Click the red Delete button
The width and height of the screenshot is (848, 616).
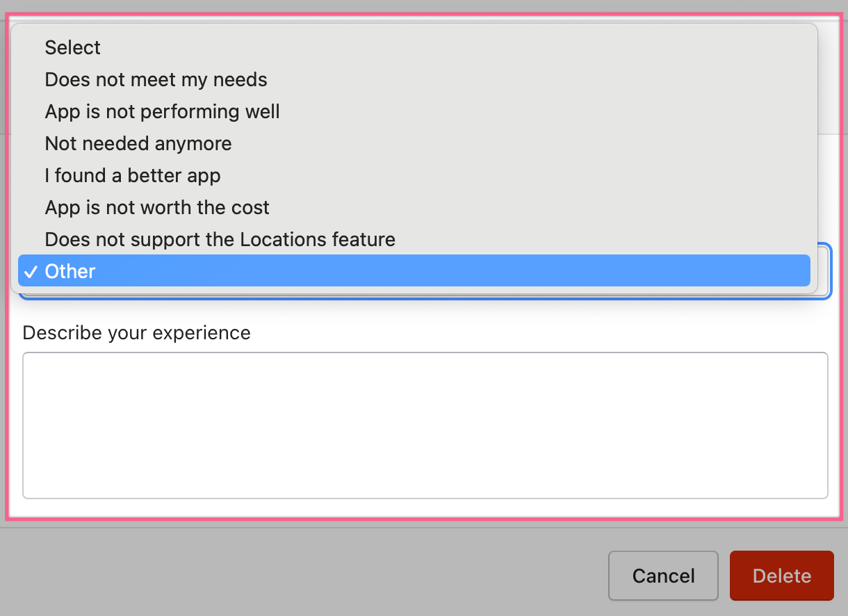tap(781, 576)
